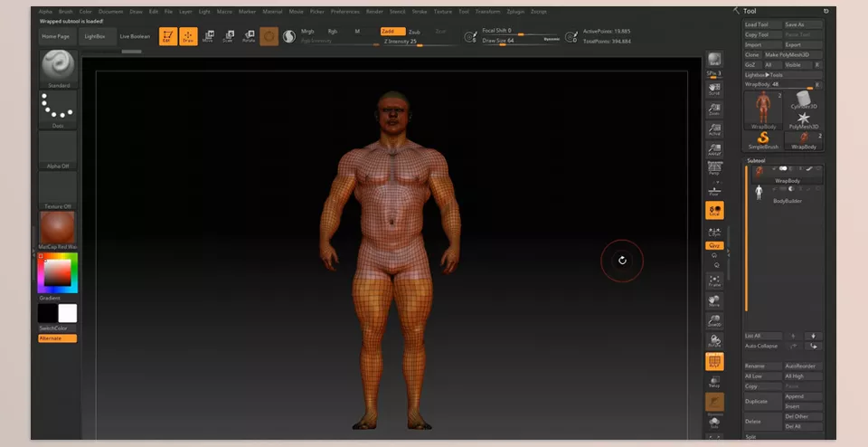The image size is (868, 447).
Task: Collapse the Subtool panel header
Action: click(x=756, y=161)
